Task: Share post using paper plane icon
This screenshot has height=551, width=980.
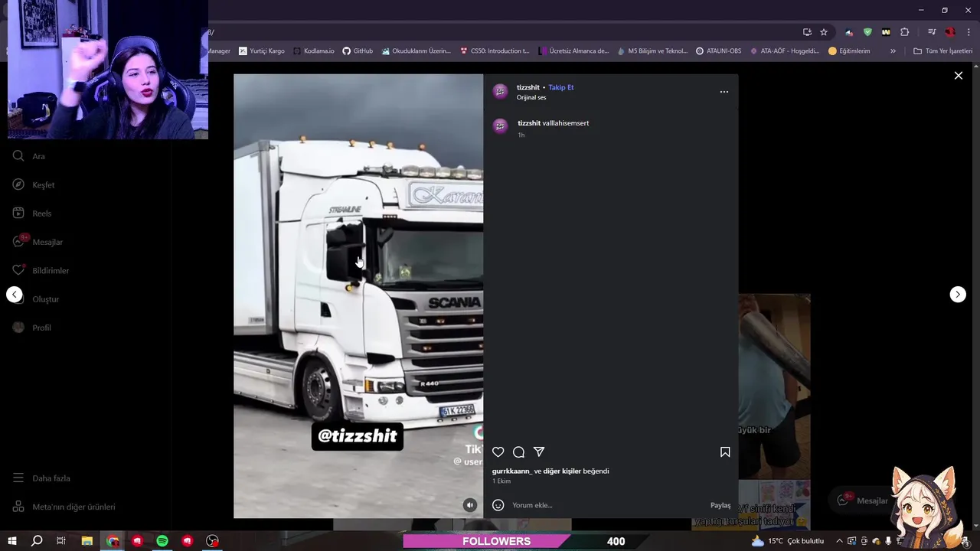Action: [x=539, y=452]
